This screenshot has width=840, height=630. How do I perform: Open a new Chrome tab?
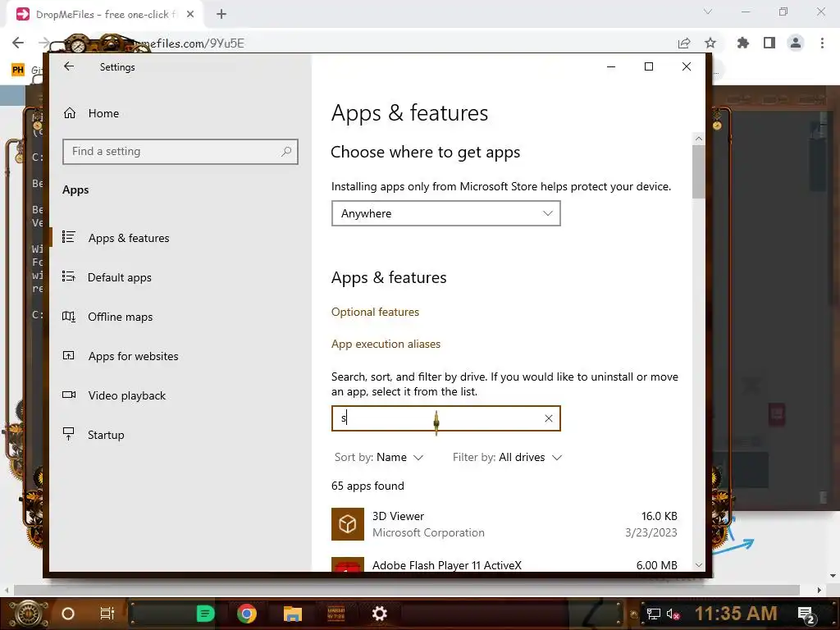tap(221, 14)
